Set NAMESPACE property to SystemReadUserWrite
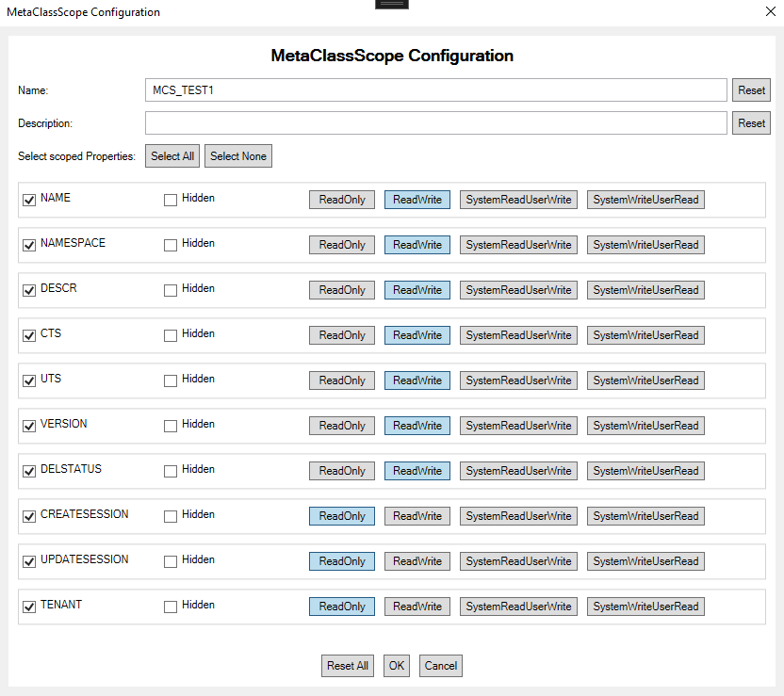 pos(518,244)
